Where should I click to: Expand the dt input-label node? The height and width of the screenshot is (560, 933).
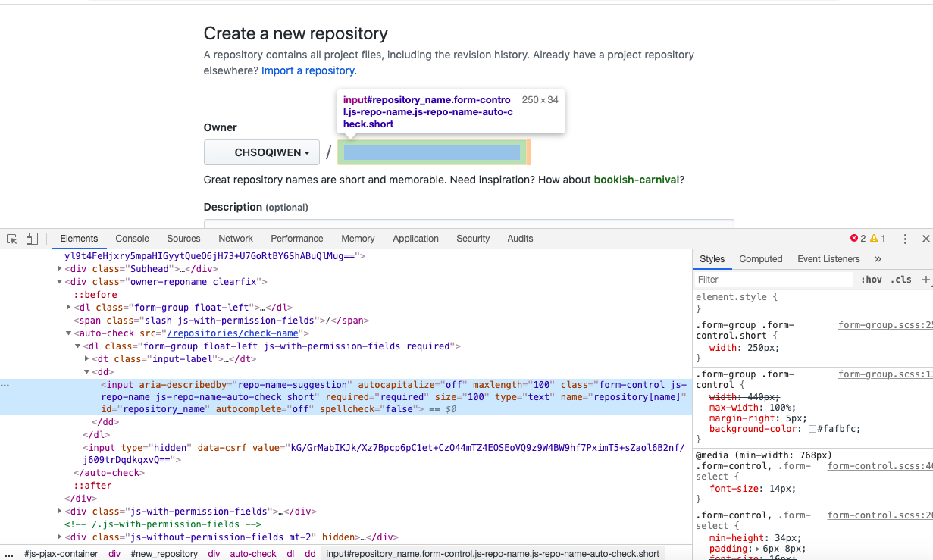point(87,359)
